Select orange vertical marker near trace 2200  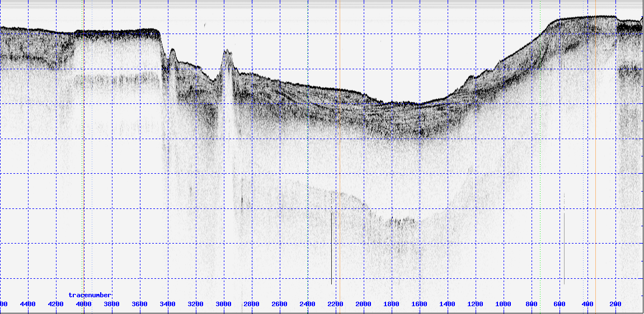click(x=340, y=157)
